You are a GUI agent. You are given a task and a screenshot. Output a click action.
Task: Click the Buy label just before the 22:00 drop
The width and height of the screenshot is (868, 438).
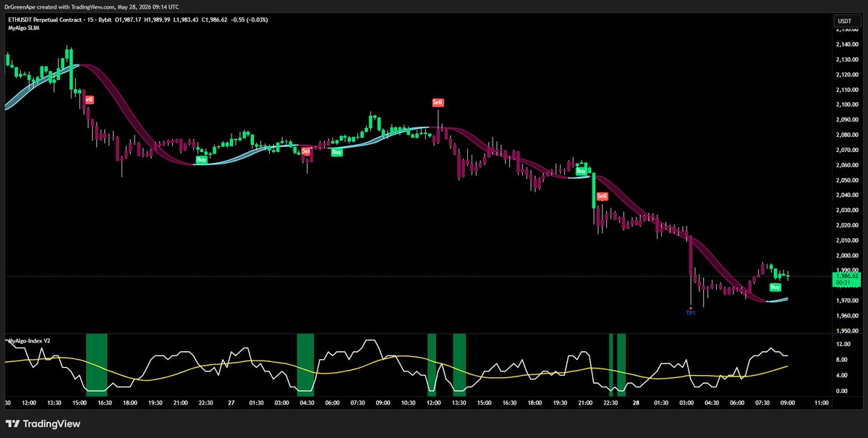tap(581, 171)
